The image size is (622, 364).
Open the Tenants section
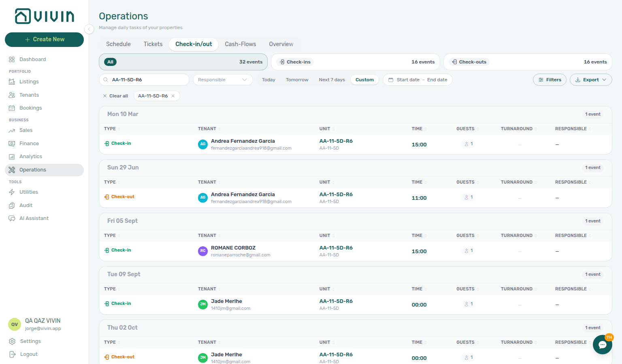pos(44,95)
